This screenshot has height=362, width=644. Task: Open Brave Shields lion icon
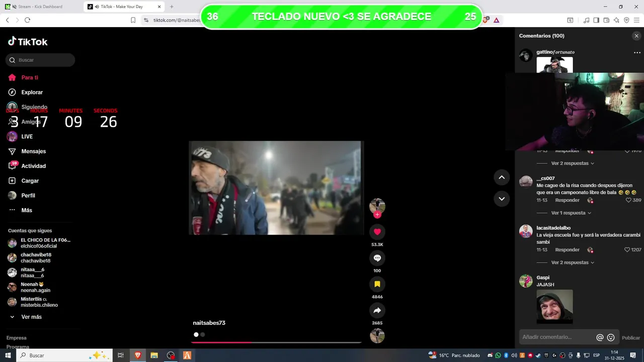[x=486, y=20]
